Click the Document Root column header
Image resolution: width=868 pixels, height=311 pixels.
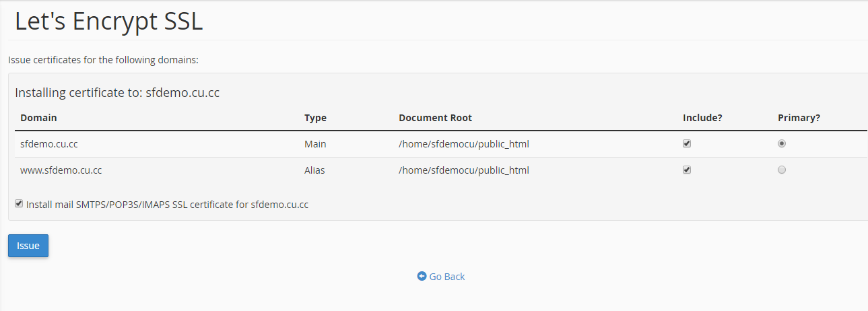[435, 118]
